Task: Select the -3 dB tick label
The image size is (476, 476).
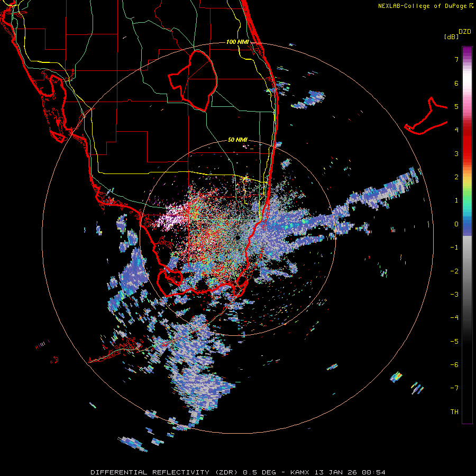Action: click(x=454, y=294)
